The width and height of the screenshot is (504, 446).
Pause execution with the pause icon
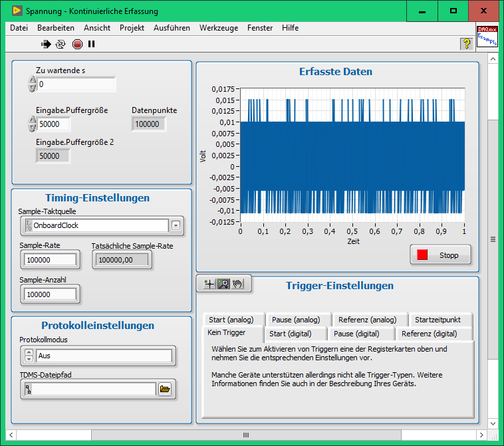tap(92, 44)
